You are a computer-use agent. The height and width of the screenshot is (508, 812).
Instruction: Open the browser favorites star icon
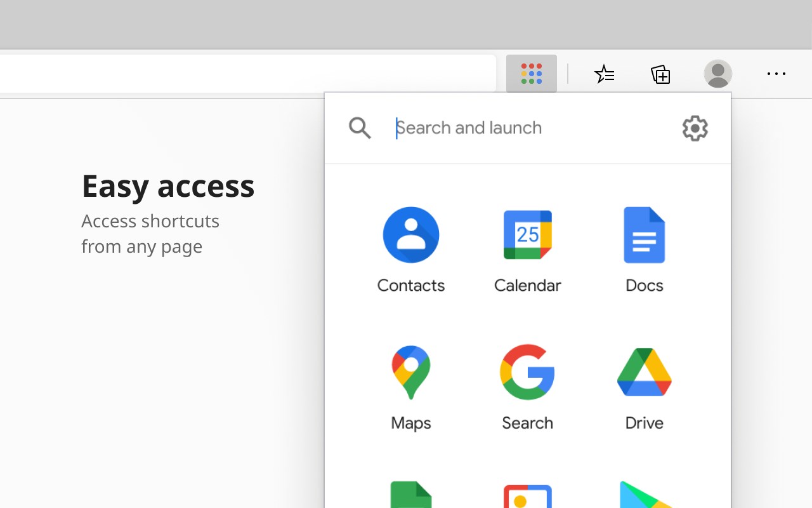click(604, 74)
